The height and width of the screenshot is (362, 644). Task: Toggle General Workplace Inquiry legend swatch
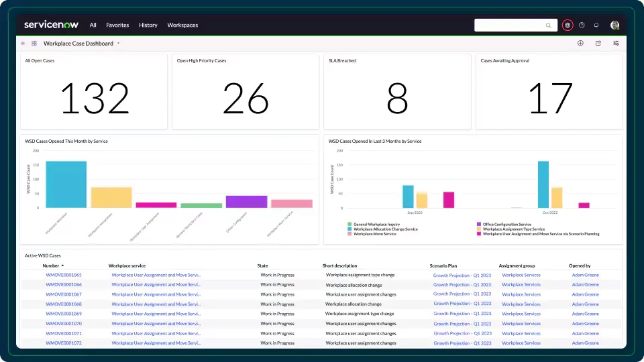[350, 224]
